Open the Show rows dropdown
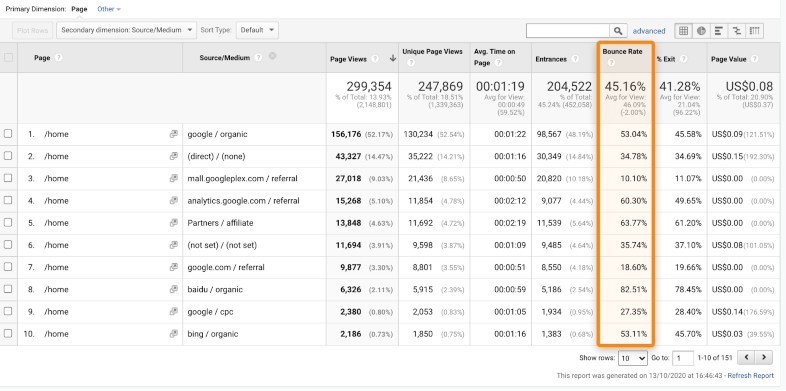The width and height of the screenshot is (786, 391). click(633, 358)
